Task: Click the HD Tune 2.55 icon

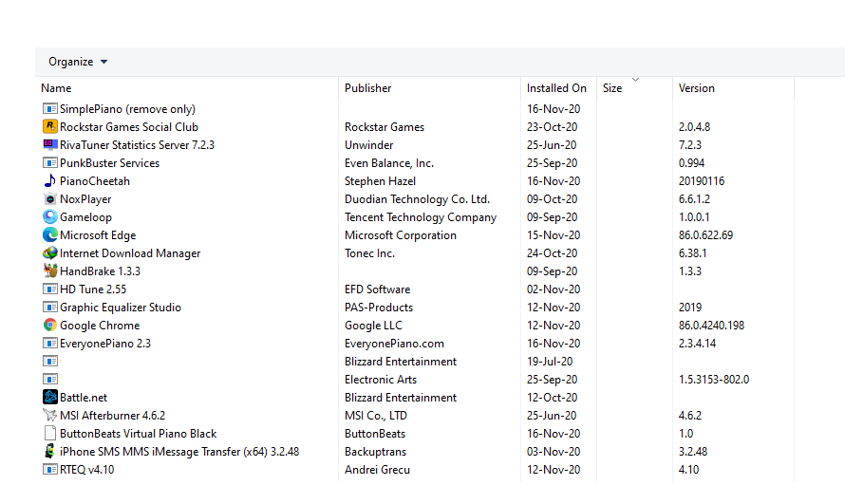Action: [50, 289]
